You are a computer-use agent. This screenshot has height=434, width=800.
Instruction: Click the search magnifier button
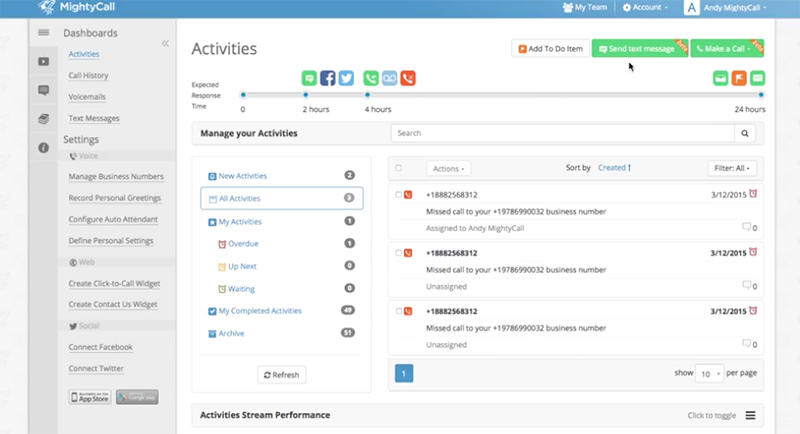point(745,132)
